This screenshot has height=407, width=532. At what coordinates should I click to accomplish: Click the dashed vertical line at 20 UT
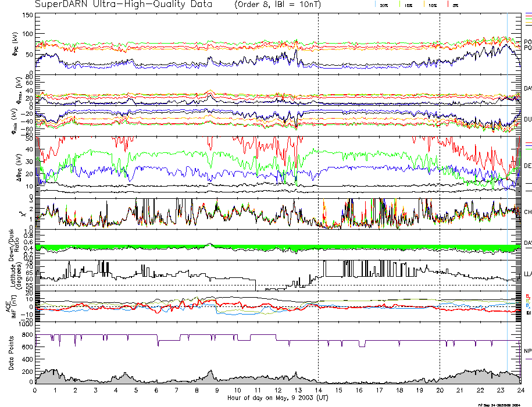tap(440, 174)
